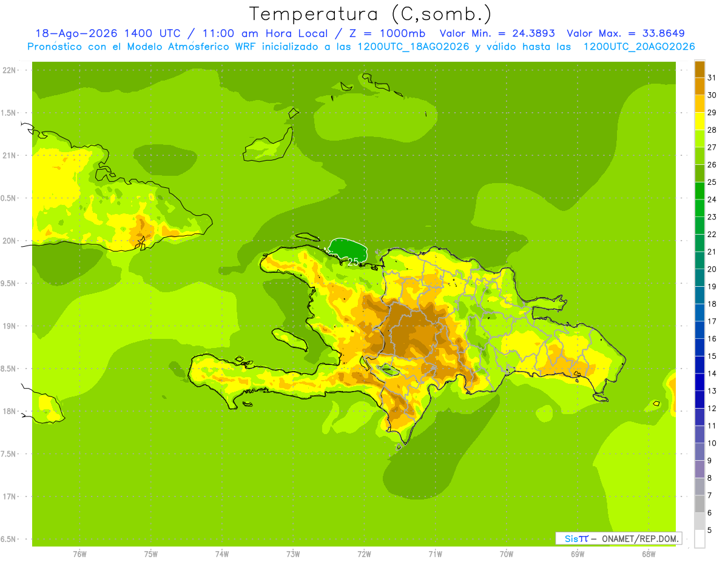Click the 'Z = 1000mb' level text
The width and height of the screenshot is (728, 562).
coord(386,33)
